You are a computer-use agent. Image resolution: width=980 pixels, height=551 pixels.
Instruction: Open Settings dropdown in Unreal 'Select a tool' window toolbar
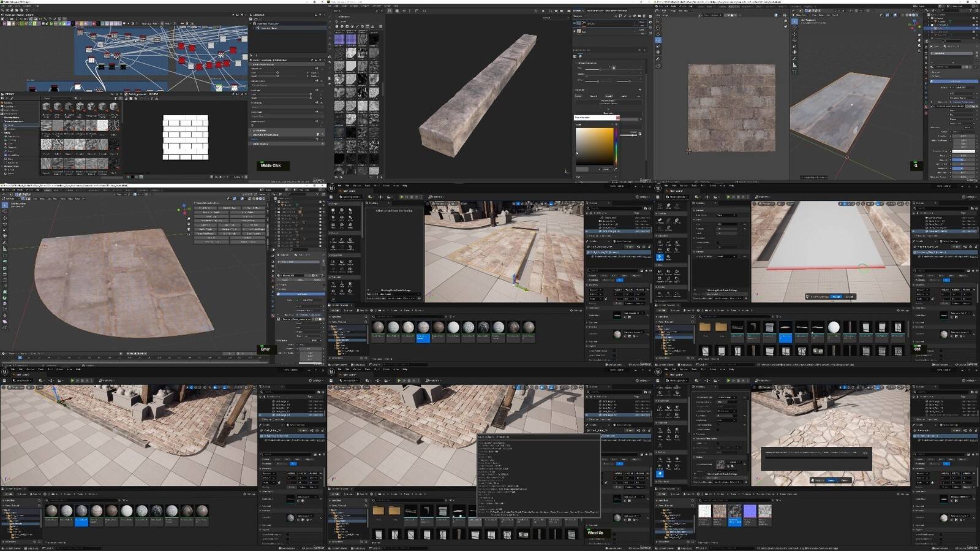[x=643, y=197]
